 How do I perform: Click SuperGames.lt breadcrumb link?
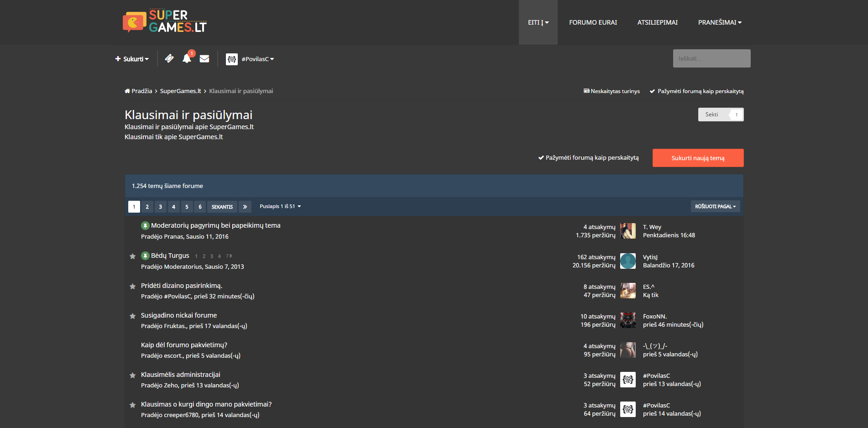tap(180, 91)
